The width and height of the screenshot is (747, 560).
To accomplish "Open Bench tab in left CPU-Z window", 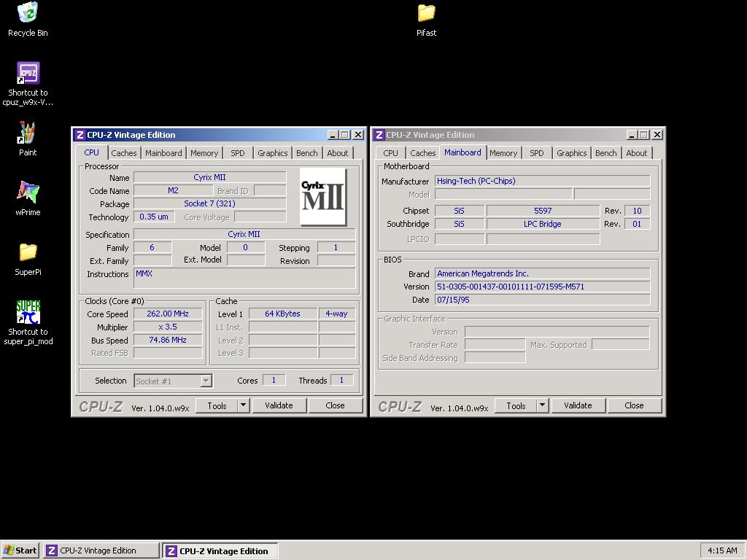I will pos(307,153).
